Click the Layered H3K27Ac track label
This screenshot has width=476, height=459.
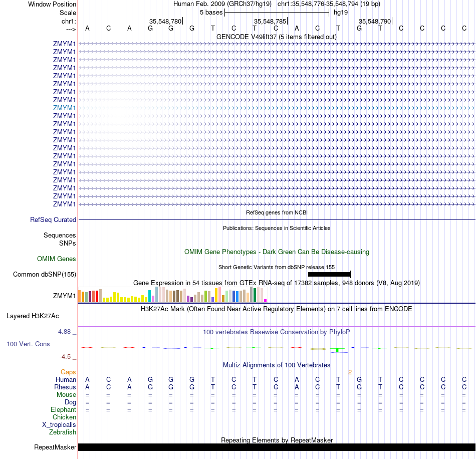click(x=33, y=316)
